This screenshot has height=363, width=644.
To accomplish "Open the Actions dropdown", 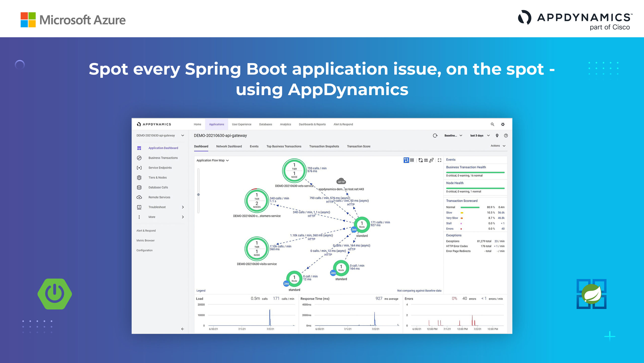I will [x=498, y=146].
